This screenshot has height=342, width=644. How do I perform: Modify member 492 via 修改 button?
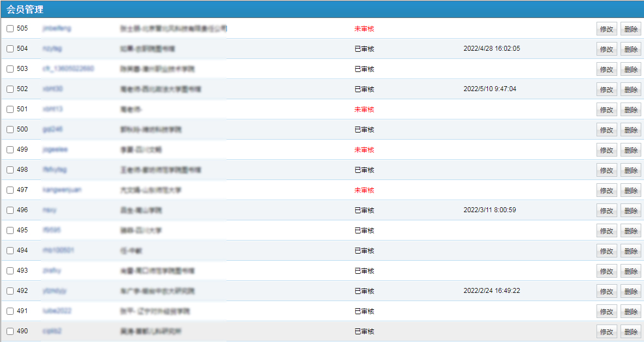(606, 291)
